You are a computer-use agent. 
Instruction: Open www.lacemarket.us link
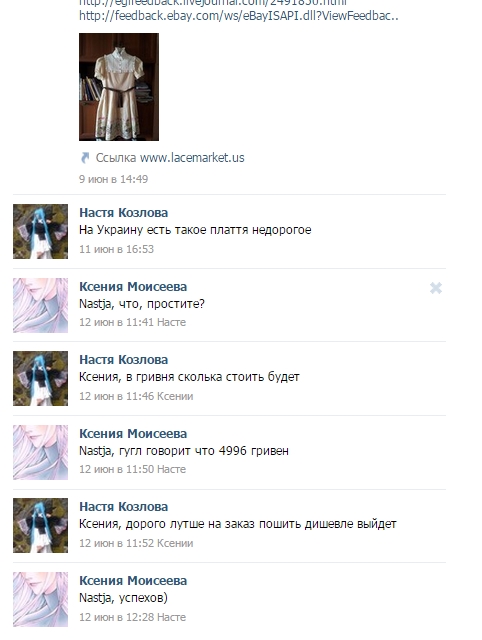click(192, 158)
